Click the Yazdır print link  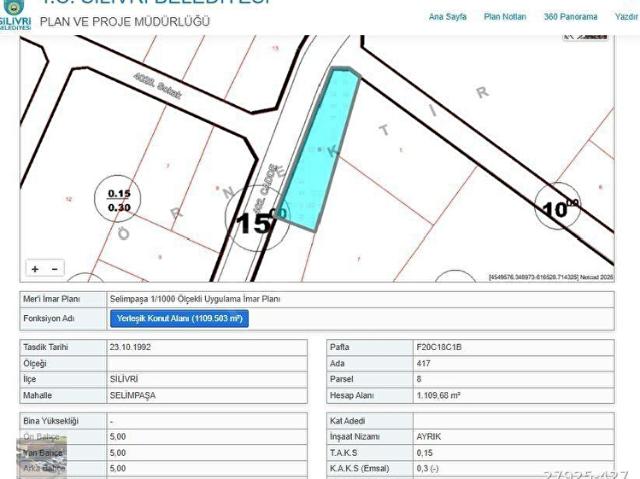(626, 17)
